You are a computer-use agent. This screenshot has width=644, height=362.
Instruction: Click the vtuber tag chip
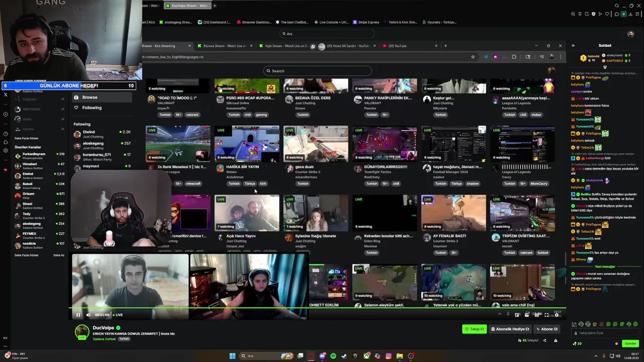(536, 115)
